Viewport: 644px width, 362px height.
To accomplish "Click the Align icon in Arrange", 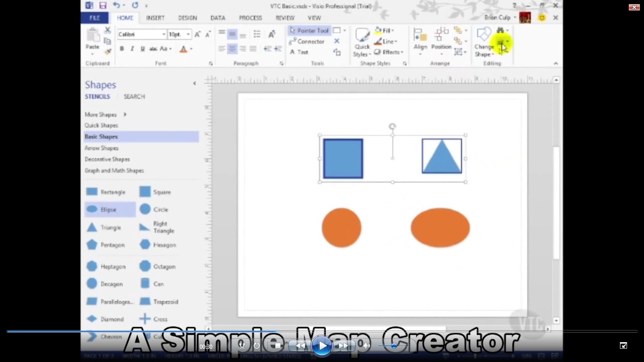I will pos(420,39).
